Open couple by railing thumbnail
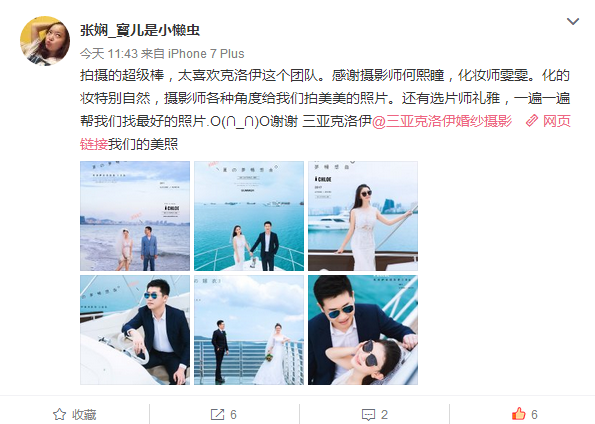Viewport: 595px width, 424px height. 249,330
